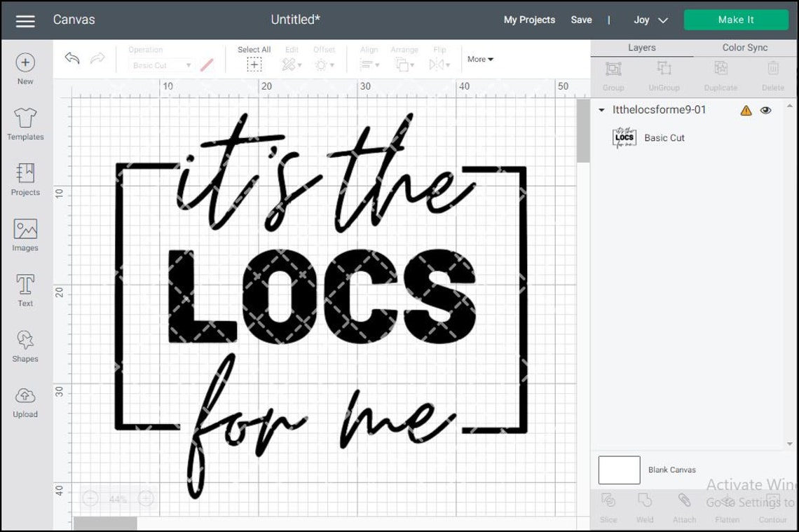The width and height of the screenshot is (799, 532).
Task: Switch to the Layers tab
Action: pyautogui.click(x=641, y=48)
